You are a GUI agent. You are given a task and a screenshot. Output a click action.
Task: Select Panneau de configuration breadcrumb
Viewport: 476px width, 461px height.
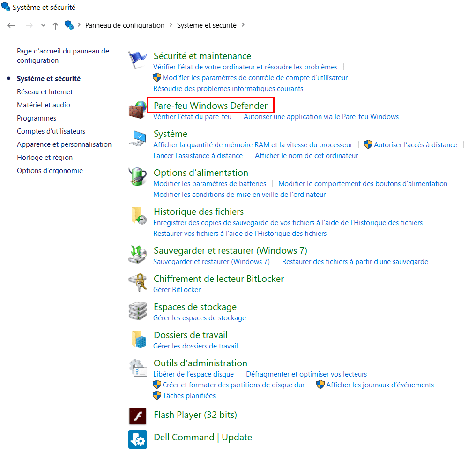(x=125, y=25)
